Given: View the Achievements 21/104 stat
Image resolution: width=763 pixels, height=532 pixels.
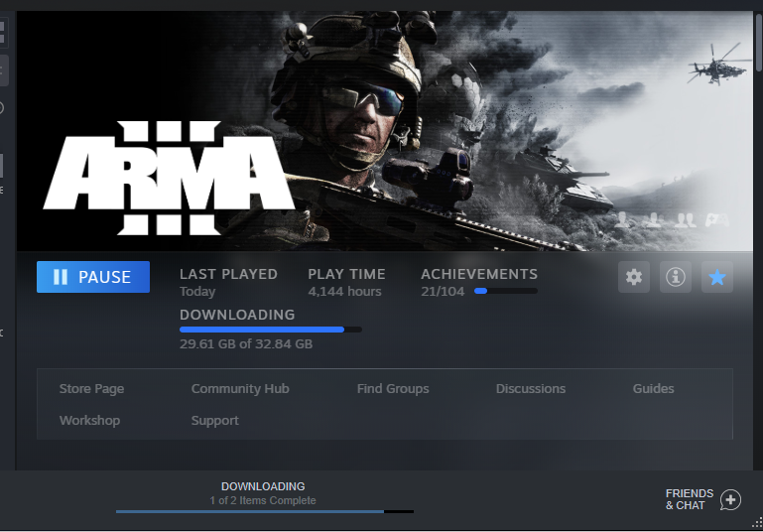Looking at the screenshot, I should [x=479, y=282].
